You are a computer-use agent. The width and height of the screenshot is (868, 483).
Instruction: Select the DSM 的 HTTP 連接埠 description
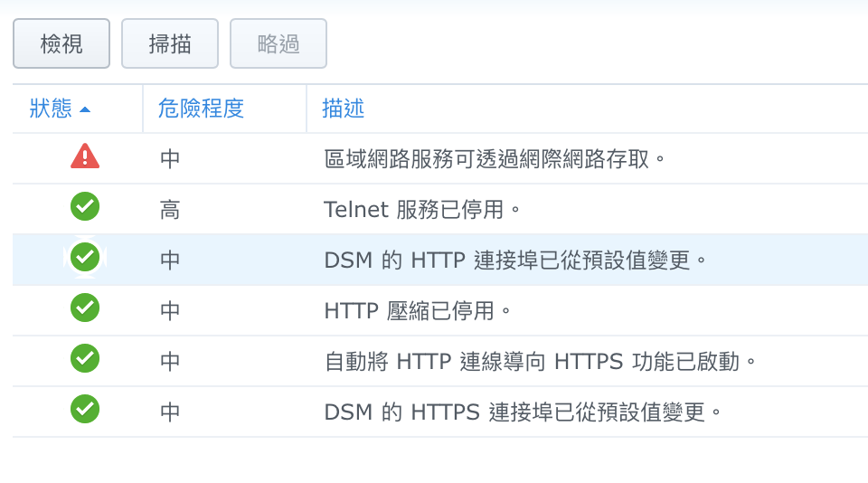tap(514, 260)
